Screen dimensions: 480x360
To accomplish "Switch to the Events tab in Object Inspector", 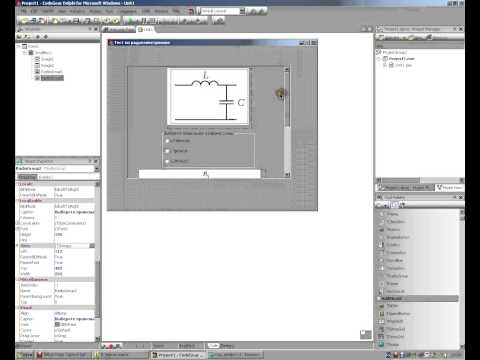I will pyautogui.click(x=46, y=177).
